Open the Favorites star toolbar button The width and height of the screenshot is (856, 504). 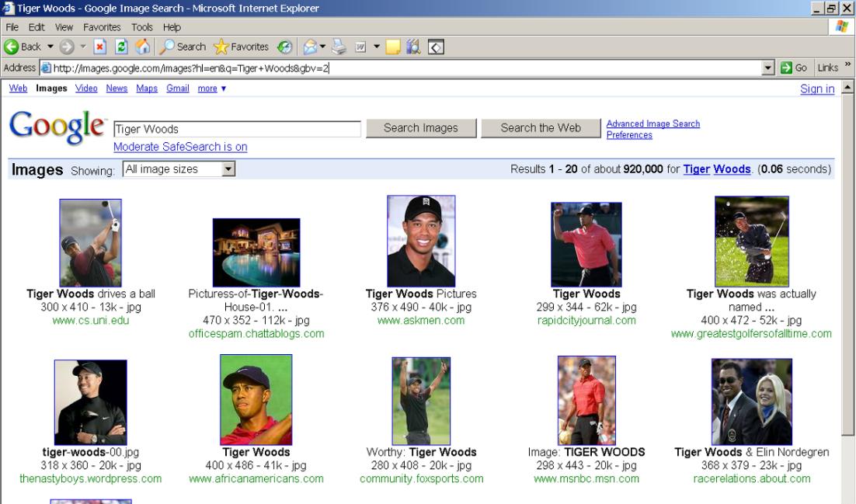pyautogui.click(x=241, y=47)
